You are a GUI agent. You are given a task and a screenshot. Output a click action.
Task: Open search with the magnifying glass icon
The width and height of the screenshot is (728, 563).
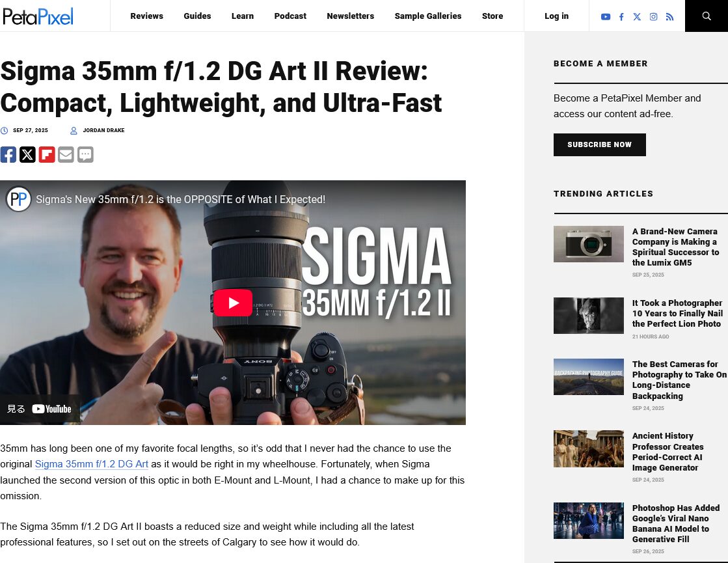707,16
